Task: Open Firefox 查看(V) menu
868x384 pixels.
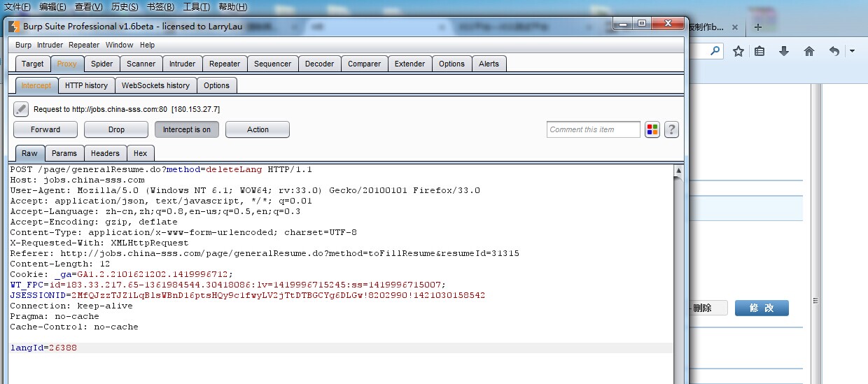Action: tap(89, 7)
